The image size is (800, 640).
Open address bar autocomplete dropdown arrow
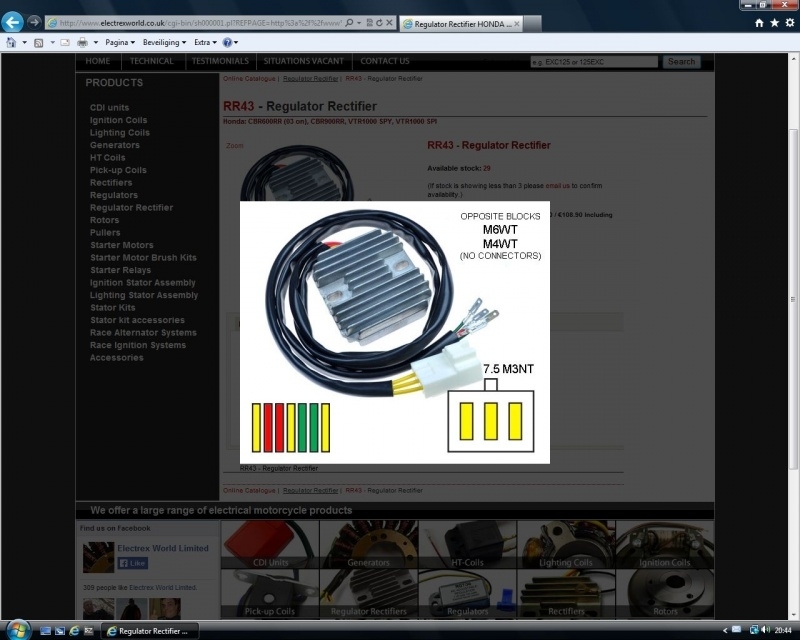point(359,23)
